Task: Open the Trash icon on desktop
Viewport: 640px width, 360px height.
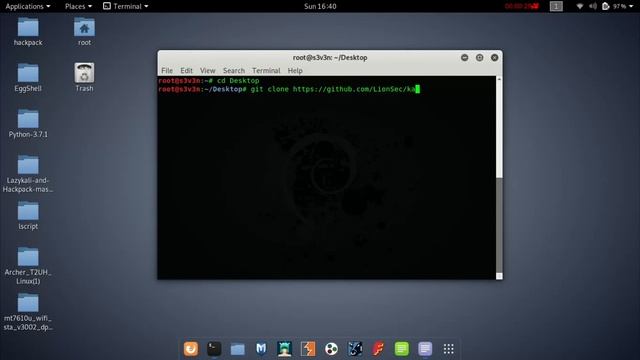Action: click(84, 78)
